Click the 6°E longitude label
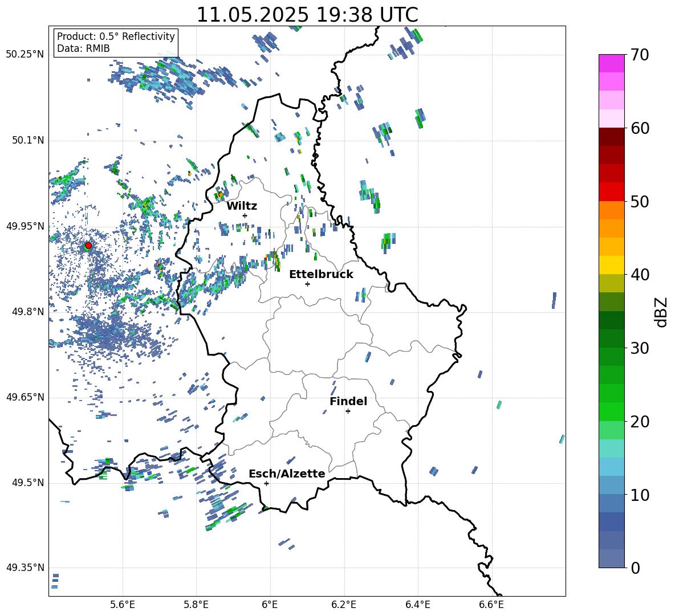This screenshot has height=616, width=675. [270, 605]
